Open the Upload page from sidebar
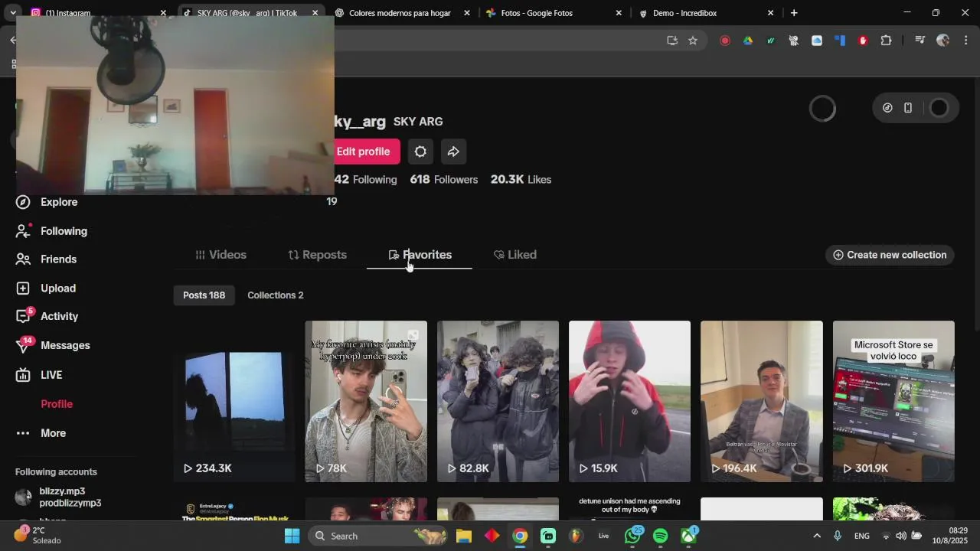Screen dimensions: 980x551 (x=47, y=289)
